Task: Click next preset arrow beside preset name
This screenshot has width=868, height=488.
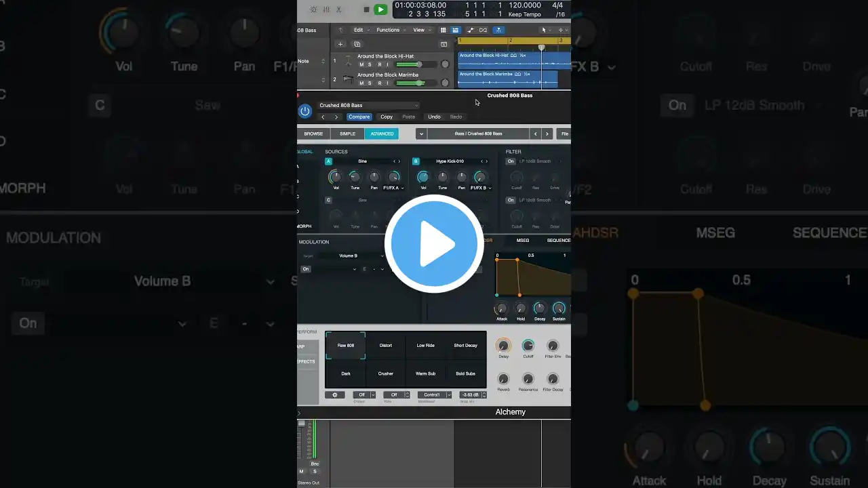Action: (547, 134)
